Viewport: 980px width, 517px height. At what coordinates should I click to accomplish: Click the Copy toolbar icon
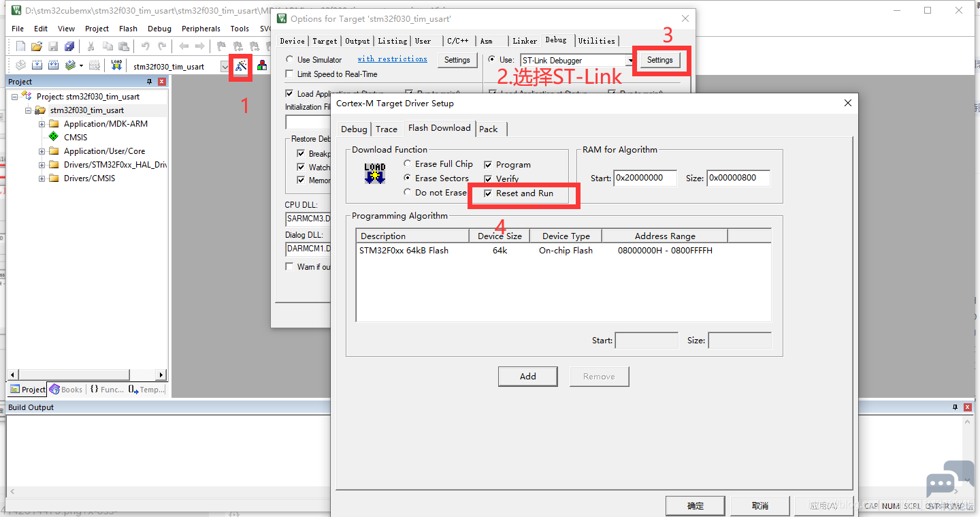pos(108,46)
